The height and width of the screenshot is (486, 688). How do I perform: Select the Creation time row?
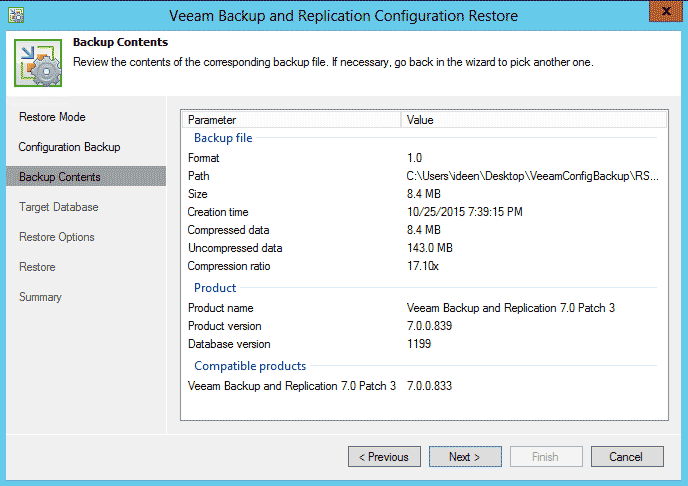point(424,212)
